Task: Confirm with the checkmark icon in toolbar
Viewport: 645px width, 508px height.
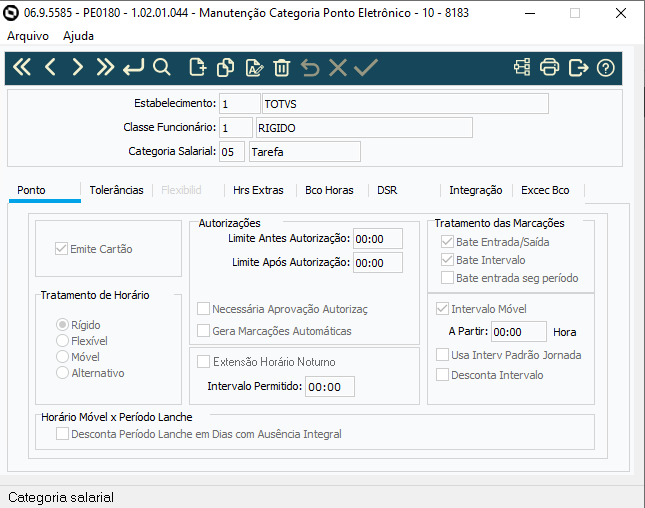Action: point(366,67)
